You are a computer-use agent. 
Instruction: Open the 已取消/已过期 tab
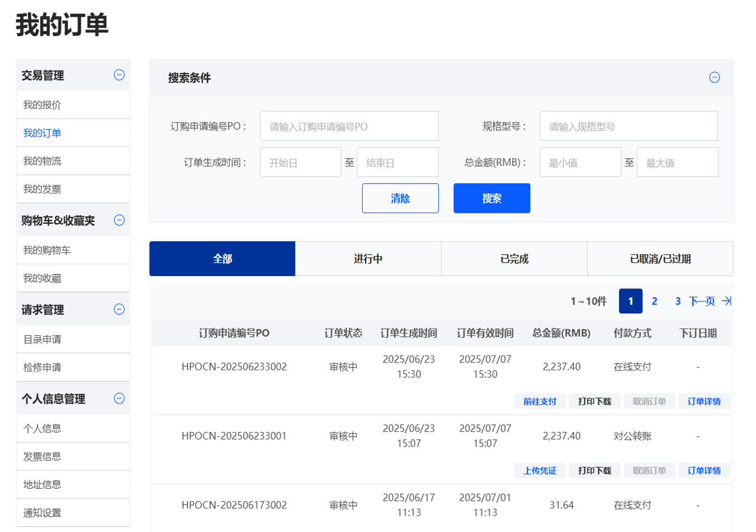660,259
